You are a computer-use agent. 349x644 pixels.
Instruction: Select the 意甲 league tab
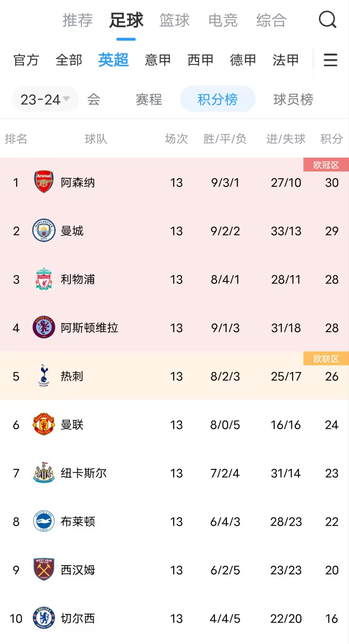158,60
